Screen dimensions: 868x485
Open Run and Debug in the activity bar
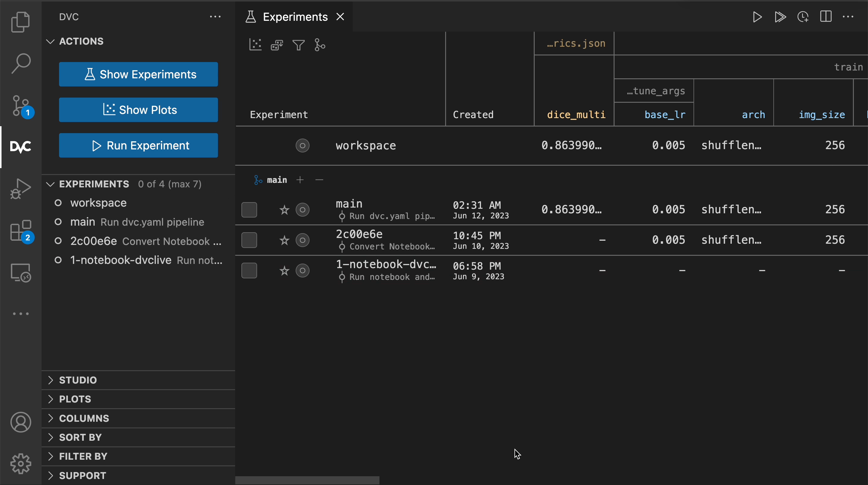(21, 189)
